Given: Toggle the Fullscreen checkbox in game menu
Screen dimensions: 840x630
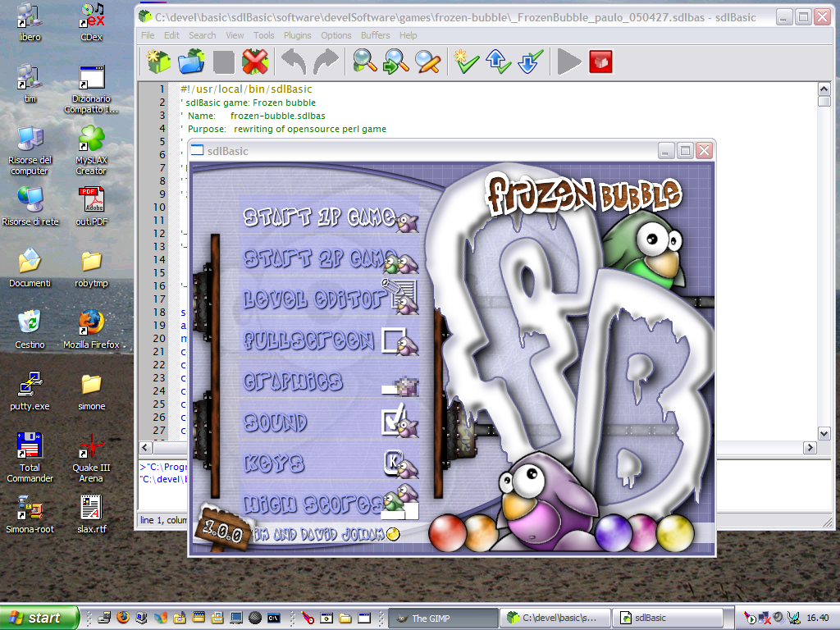Looking at the screenshot, I should (x=394, y=340).
